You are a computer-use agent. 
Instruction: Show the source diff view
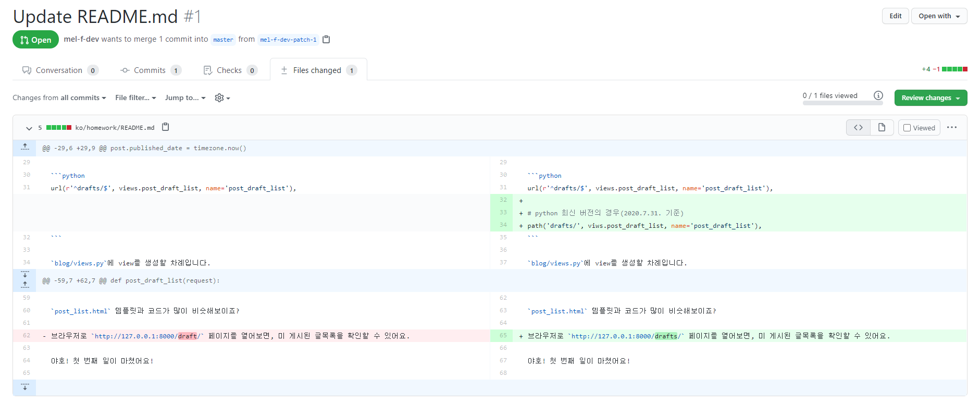[858, 127]
